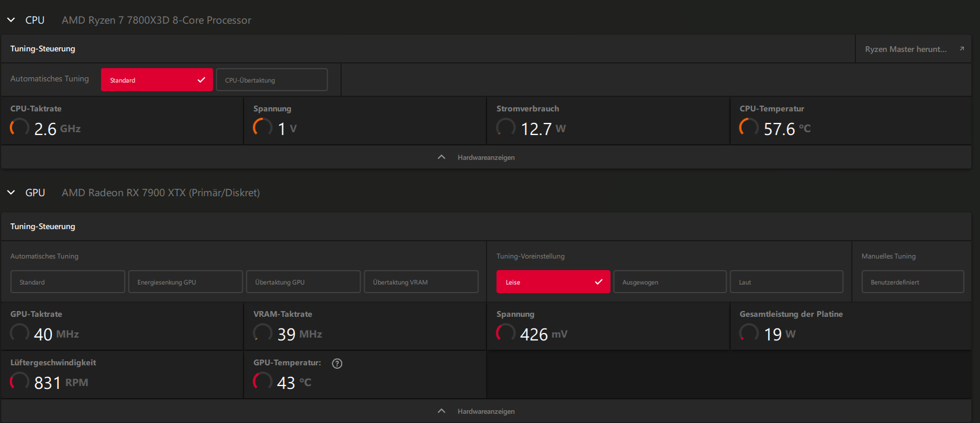The height and width of the screenshot is (423, 980).
Task: Click the 2.6 GHz clock value
Action: coord(57,129)
